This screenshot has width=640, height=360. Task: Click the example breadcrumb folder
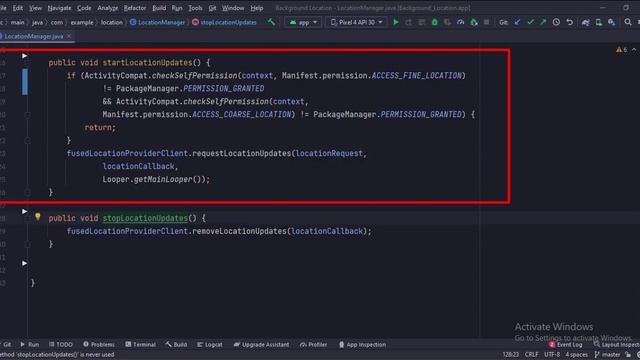click(82, 22)
